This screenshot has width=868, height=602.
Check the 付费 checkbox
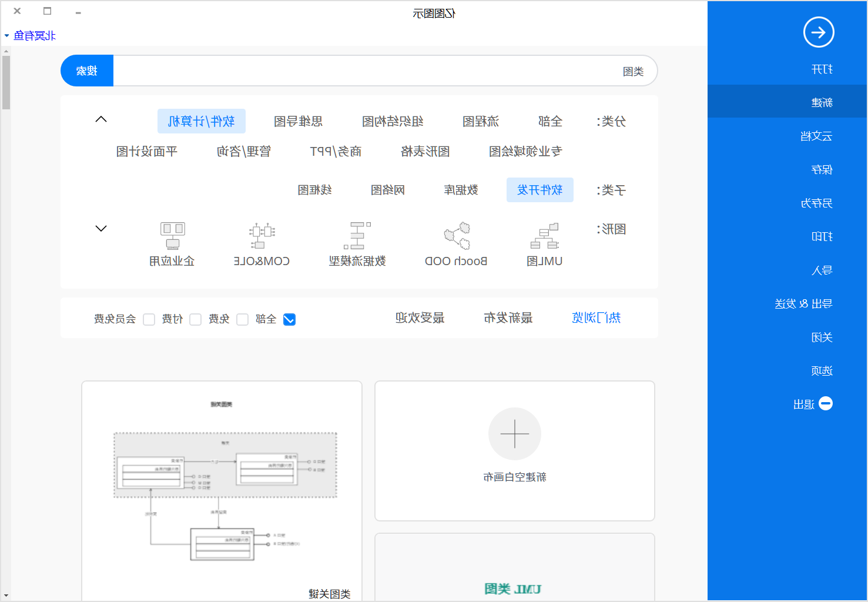click(x=196, y=319)
